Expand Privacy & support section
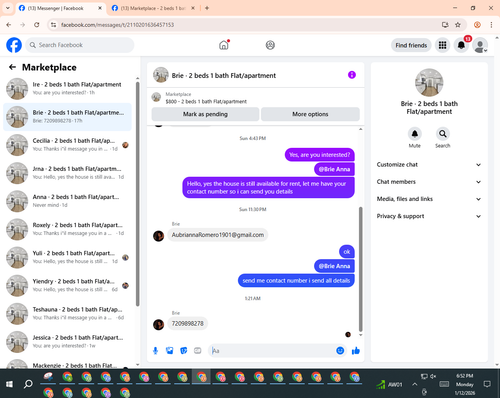 (429, 216)
